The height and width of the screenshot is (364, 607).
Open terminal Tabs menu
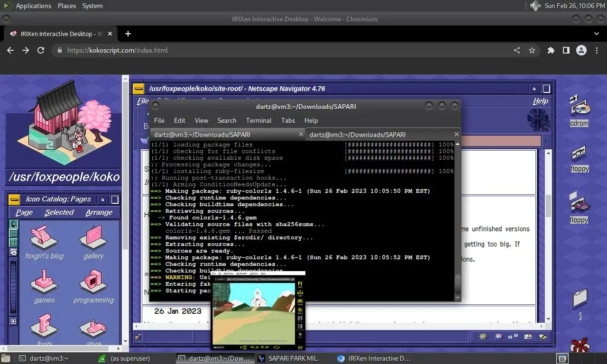pyautogui.click(x=288, y=120)
